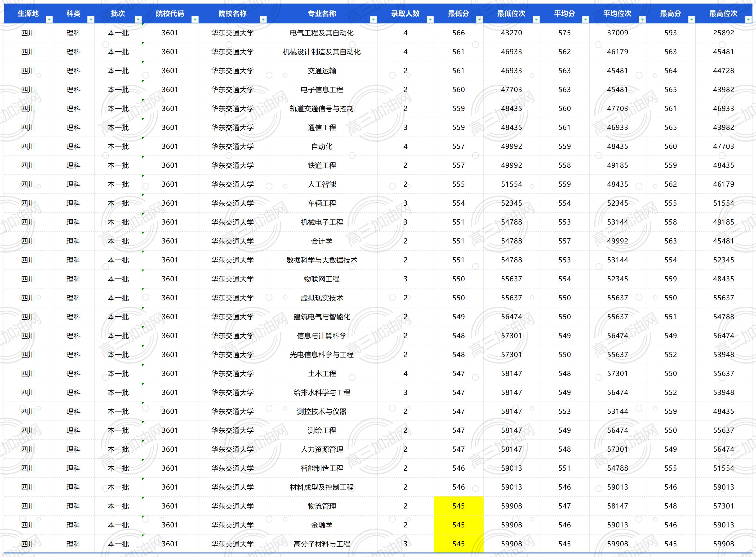Click the highest score 593 cell
Image resolution: width=756 pixels, height=557 pixels.
(671, 33)
